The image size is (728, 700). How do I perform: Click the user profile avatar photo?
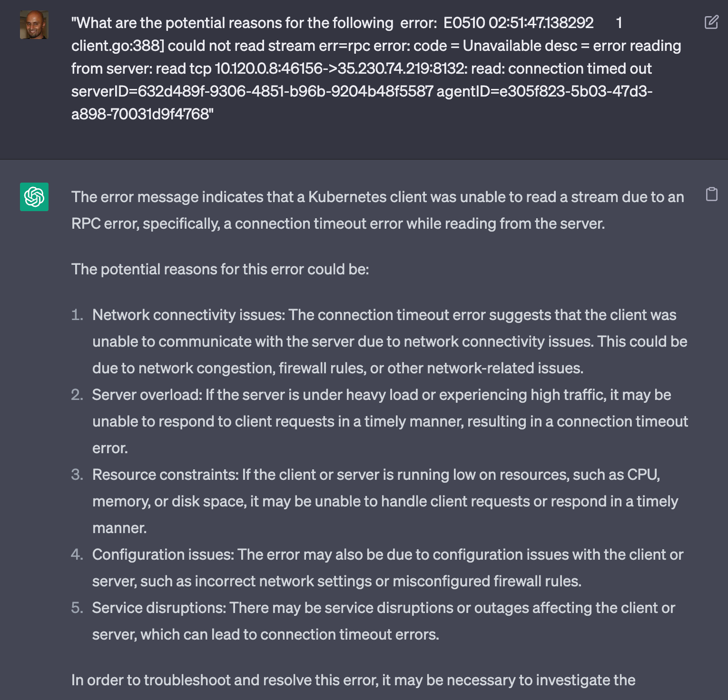(x=34, y=25)
